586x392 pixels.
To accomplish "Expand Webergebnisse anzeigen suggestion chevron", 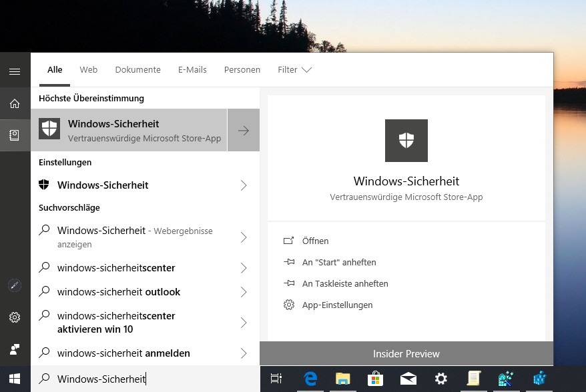I will pyautogui.click(x=244, y=237).
